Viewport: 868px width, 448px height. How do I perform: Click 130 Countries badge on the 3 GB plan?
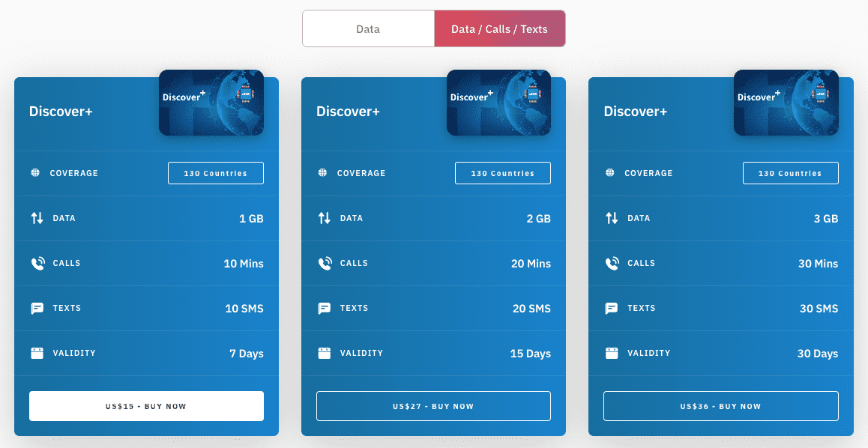coord(790,172)
